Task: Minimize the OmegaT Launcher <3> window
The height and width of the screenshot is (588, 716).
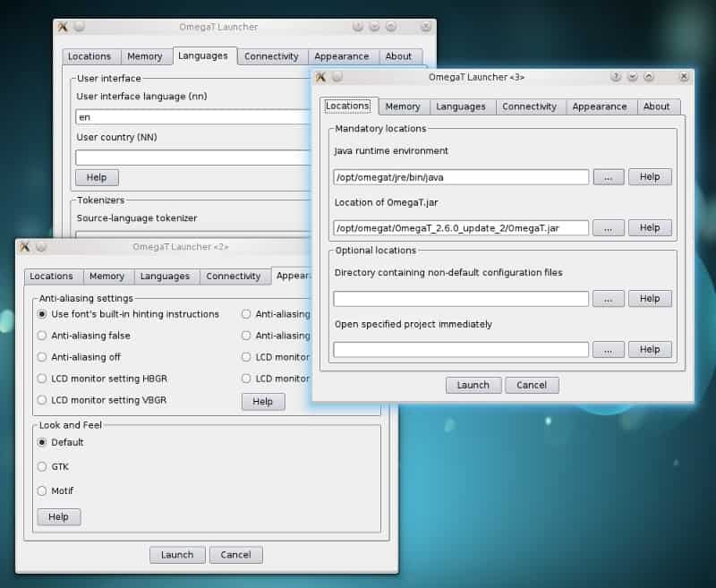Action: click(633, 77)
